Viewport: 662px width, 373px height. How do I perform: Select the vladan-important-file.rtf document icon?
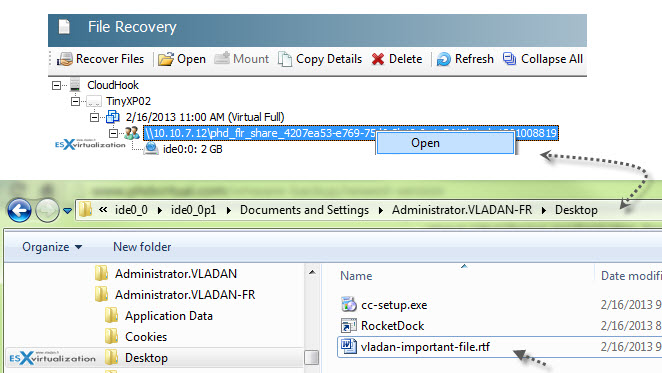click(348, 346)
